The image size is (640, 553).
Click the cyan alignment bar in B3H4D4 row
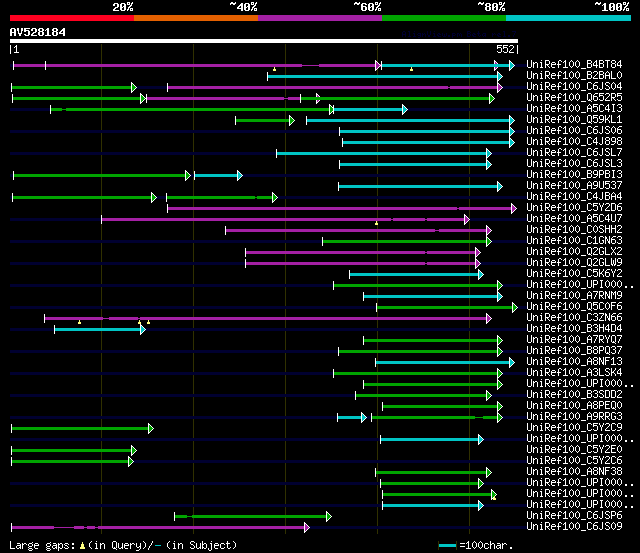(x=100, y=330)
